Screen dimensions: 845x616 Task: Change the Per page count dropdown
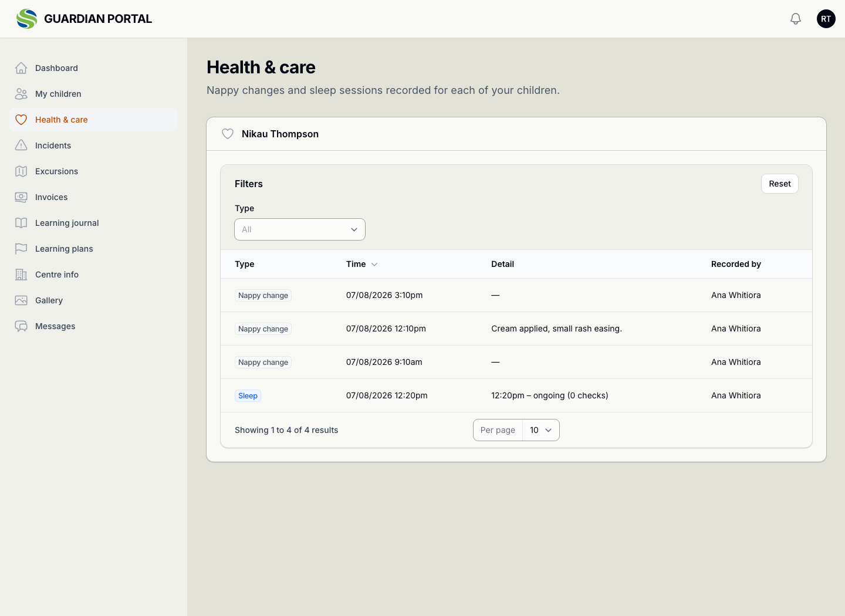tap(541, 430)
